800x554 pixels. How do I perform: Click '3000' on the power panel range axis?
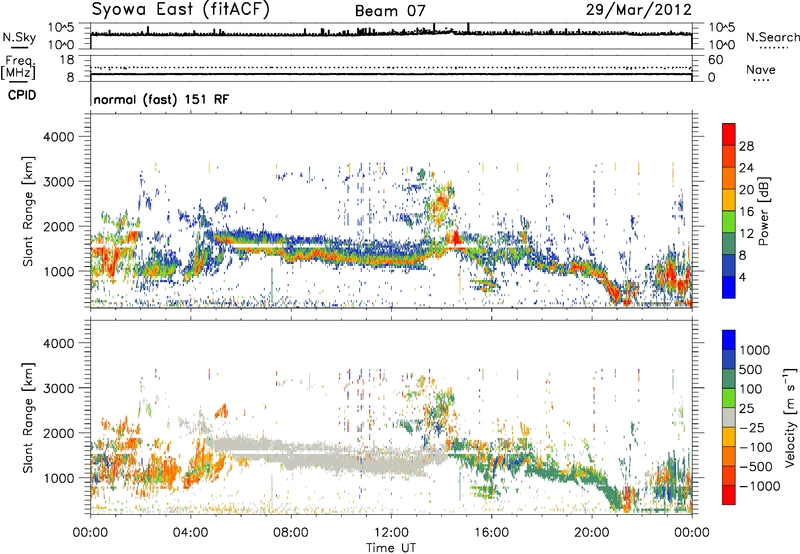click(x=59, y=182)
